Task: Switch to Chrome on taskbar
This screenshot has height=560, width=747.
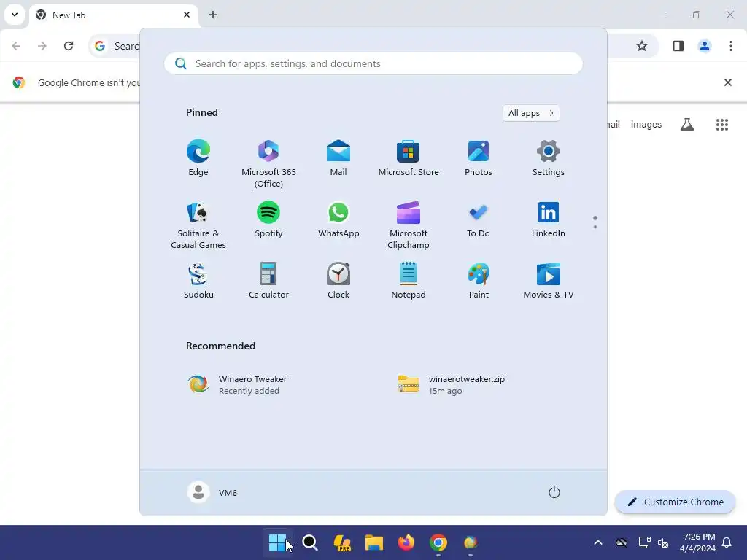Action: pos(438,542)
